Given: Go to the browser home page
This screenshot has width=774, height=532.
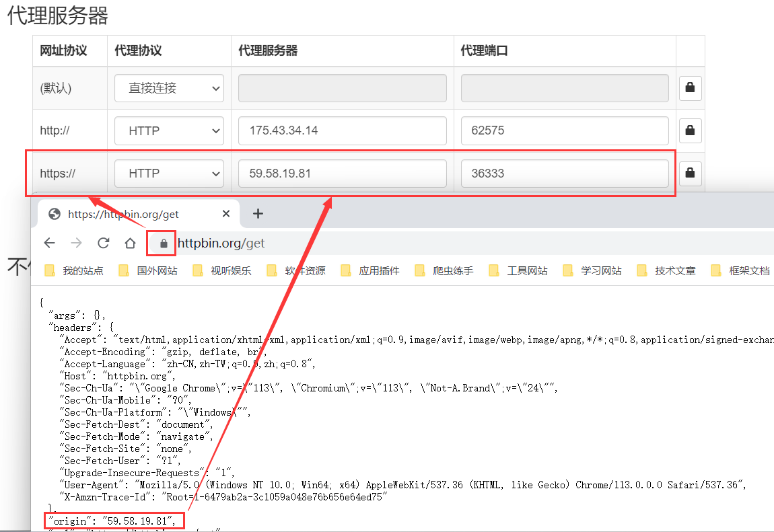Looking at the screenshot, I should [x=130, y=243].
